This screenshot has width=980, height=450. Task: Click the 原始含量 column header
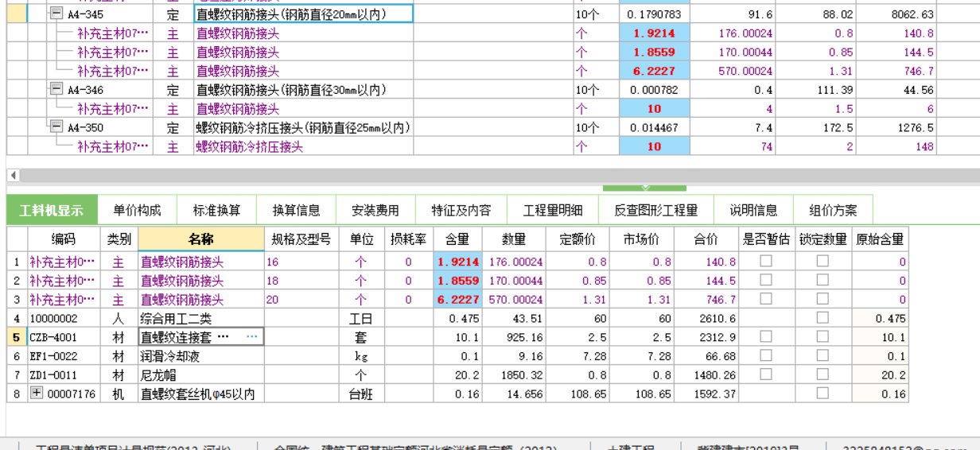(x=880, y=239)
